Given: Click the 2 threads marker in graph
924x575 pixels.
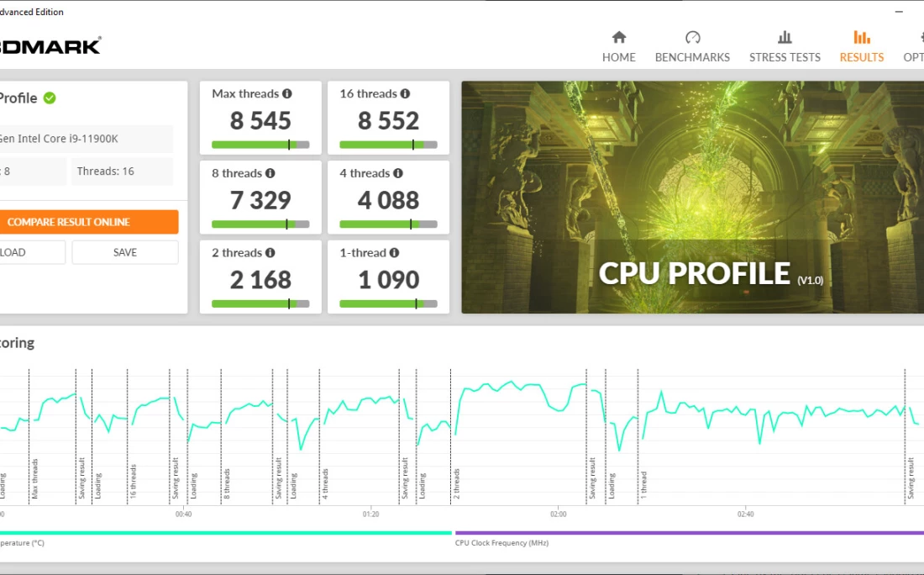Looking at the screenshot, I should pyautogui.click(x=457, y=484).
